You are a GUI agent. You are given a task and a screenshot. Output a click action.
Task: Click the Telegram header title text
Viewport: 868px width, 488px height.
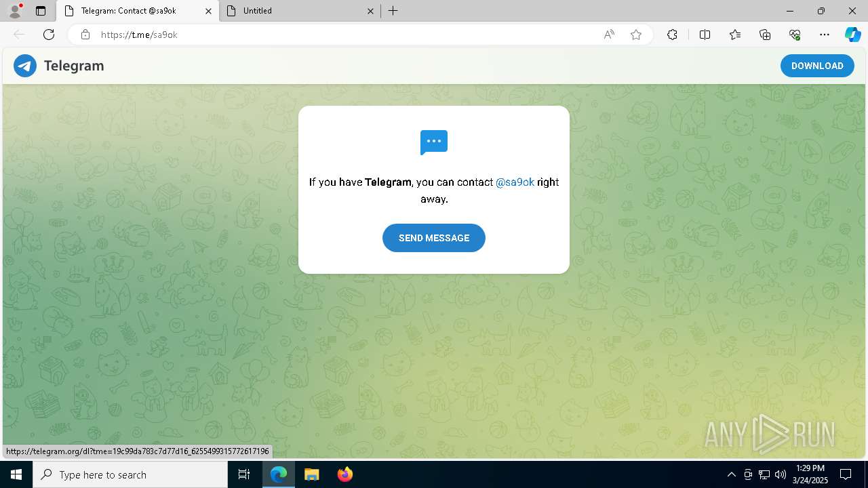(x=74, y=66)
